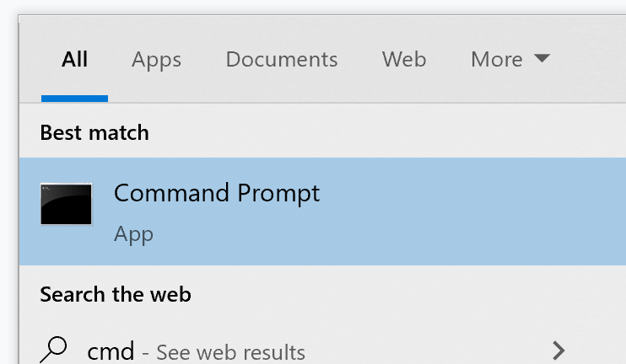The width and height of the screenshot is (626, 364).
Task: Launch Command Prompt by its title text
Action: [217, 193]
